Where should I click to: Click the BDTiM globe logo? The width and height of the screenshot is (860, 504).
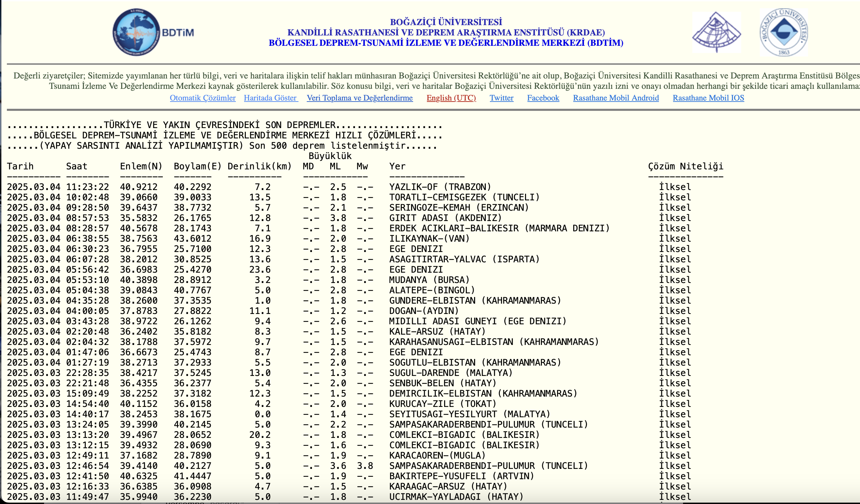137,32
